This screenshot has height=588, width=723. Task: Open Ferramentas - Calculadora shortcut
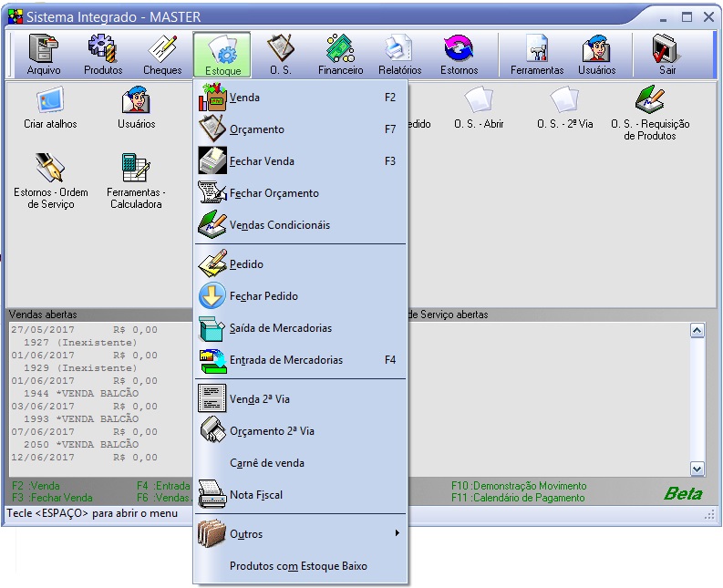click(136, 181)
